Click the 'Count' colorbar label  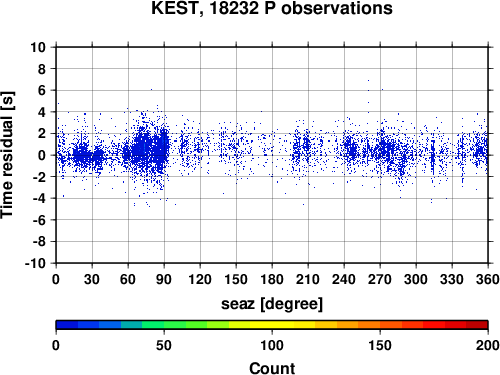click(x=272, y=368)
